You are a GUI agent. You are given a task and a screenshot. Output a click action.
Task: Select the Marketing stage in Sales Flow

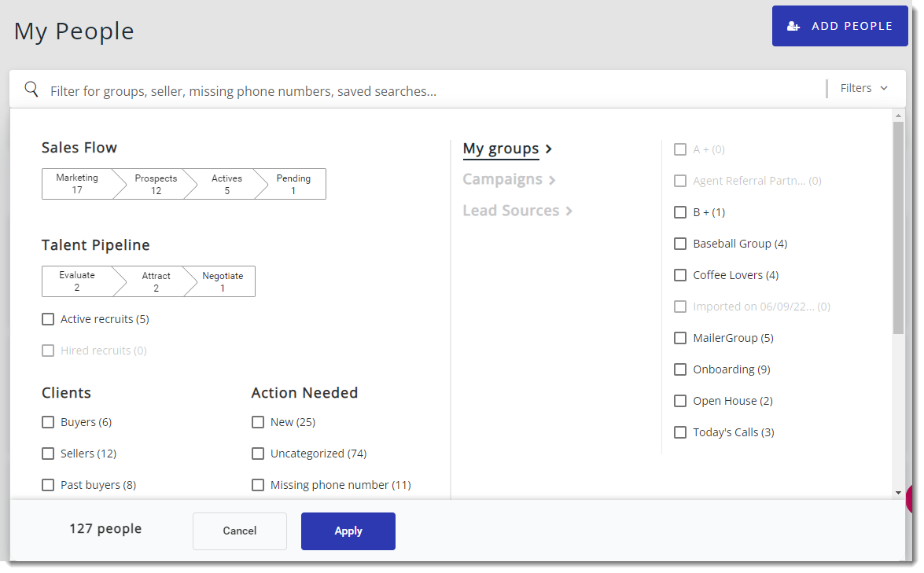[77, 184]
